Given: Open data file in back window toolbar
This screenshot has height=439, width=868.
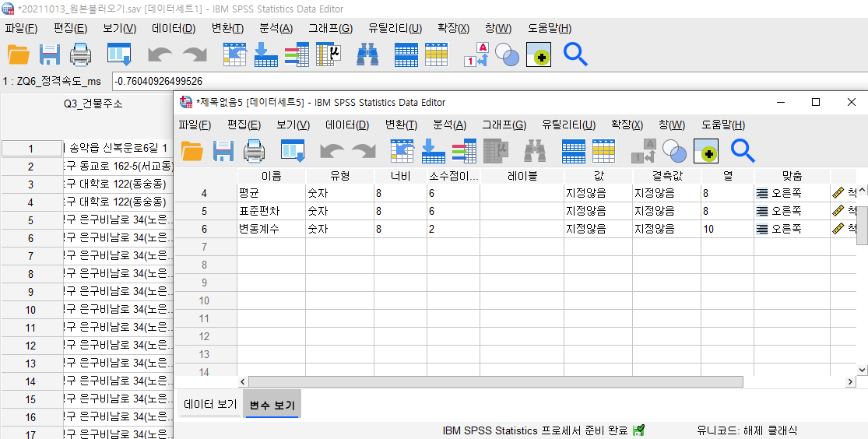Looking at the screenshot, I should [19, 54].
